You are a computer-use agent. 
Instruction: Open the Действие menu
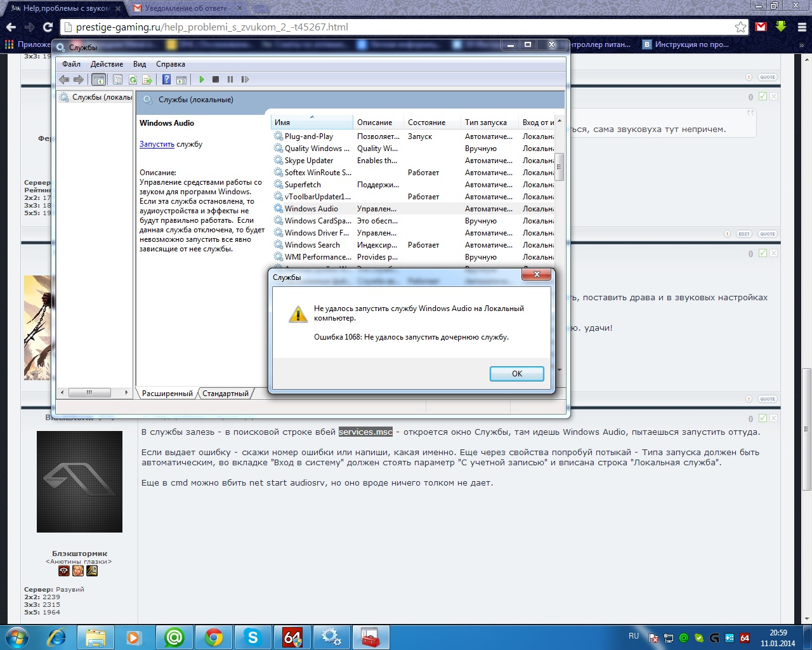coord(107,64)
